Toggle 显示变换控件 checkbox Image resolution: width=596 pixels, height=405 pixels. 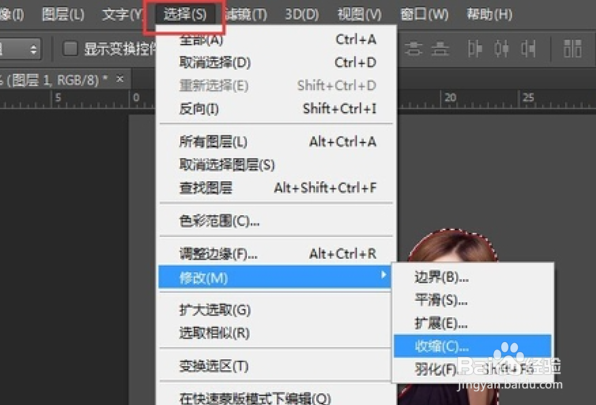70,49
